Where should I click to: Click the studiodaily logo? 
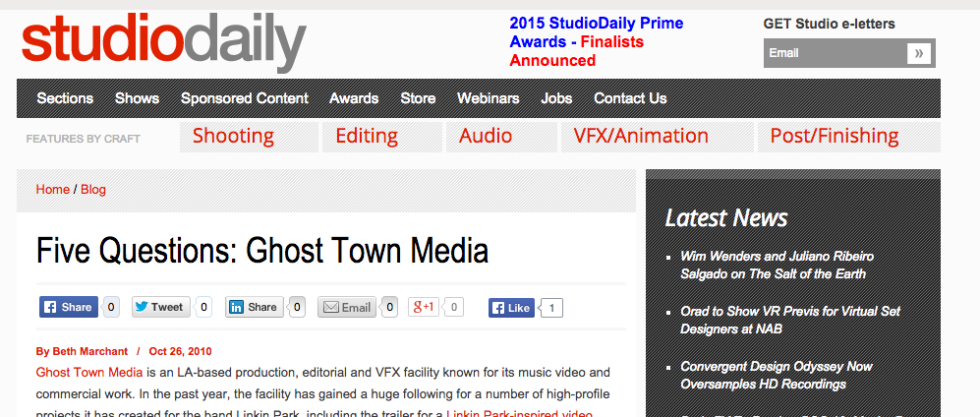click(x=164, y=40)
